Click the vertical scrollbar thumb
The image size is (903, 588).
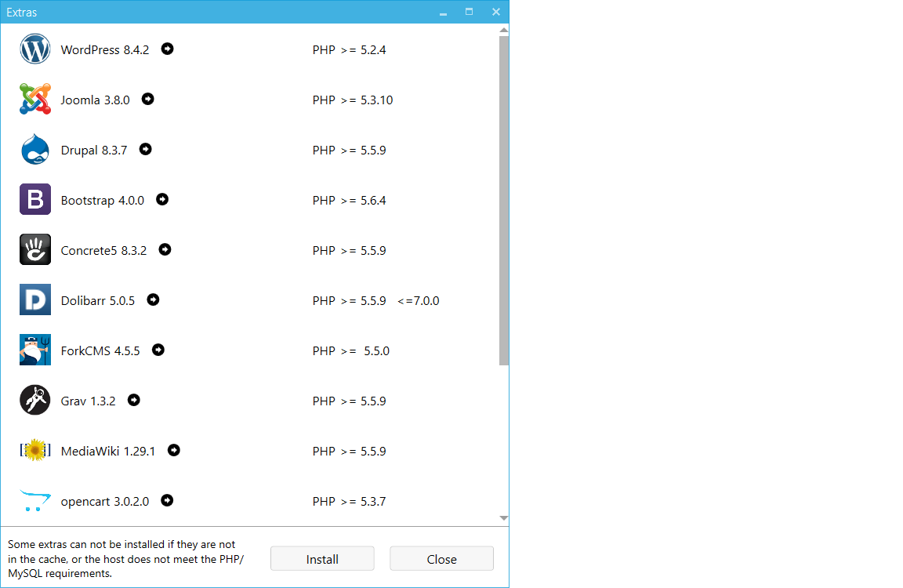504,201
